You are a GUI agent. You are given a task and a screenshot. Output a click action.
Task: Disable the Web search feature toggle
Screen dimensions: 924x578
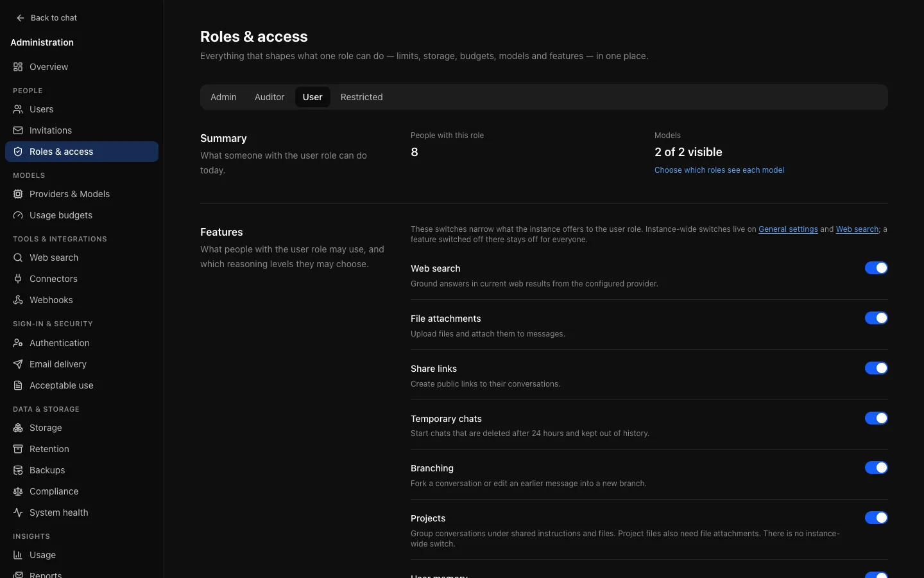(x=876, y=268)
